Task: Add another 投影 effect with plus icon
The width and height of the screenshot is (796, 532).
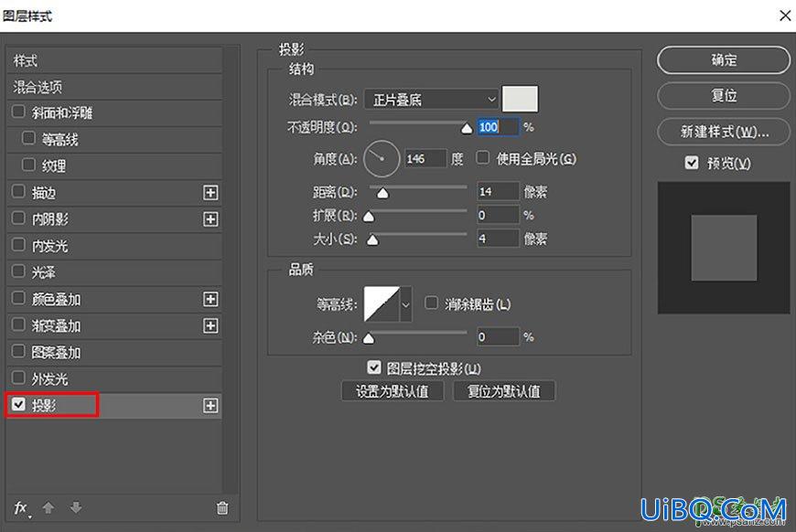Action: coord(210,405)
